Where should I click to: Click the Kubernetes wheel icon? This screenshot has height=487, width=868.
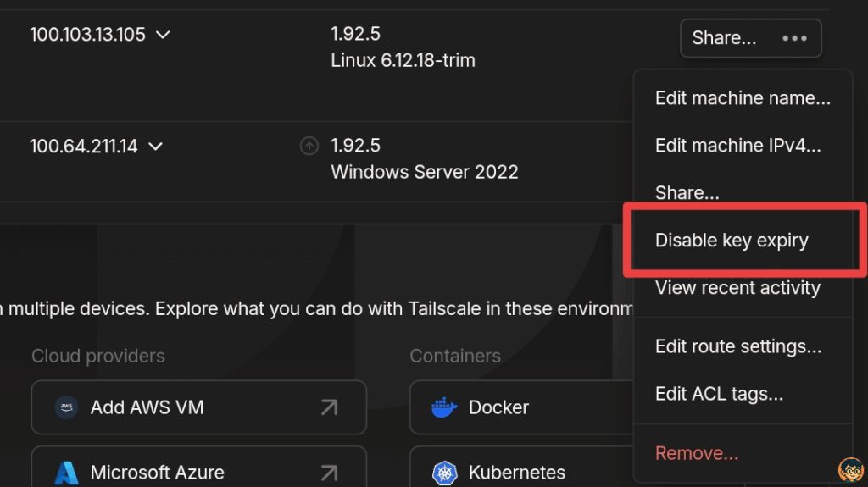pos(444,472)
